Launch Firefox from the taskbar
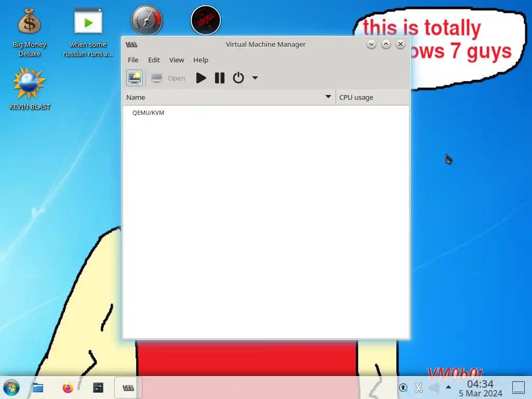This screenshot has width=532, height=399. 68,388
